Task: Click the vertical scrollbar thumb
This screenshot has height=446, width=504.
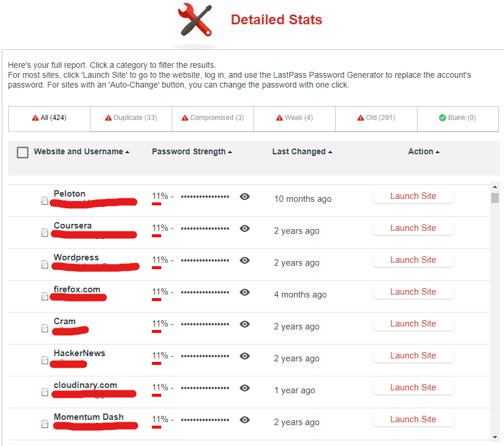Action: (x=495, y=198)
